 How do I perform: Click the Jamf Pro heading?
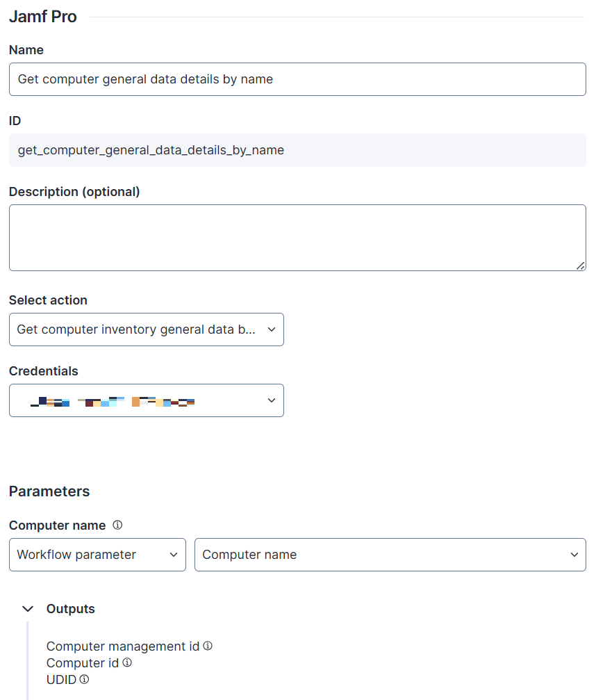tap(43, 17)
